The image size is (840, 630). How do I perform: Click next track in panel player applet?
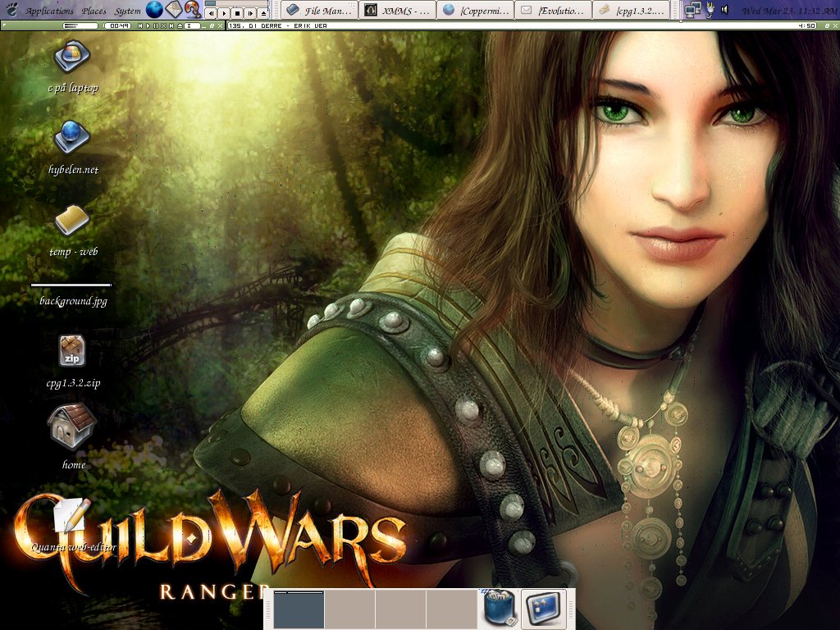point(250,13)
